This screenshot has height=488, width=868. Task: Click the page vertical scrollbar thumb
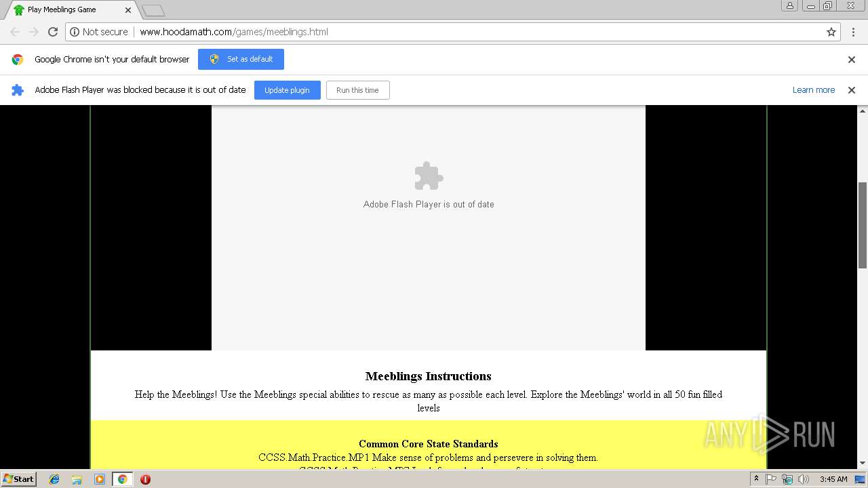863,225
